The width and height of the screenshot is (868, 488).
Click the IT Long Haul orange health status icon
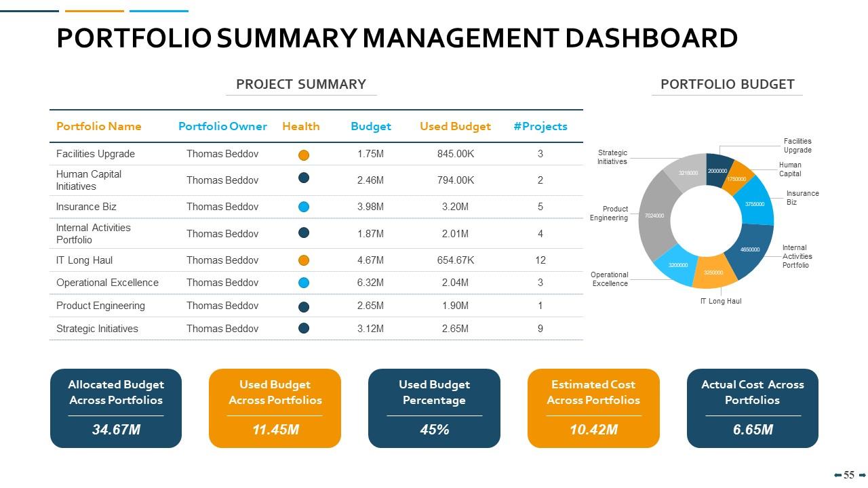tap(302, 260)
